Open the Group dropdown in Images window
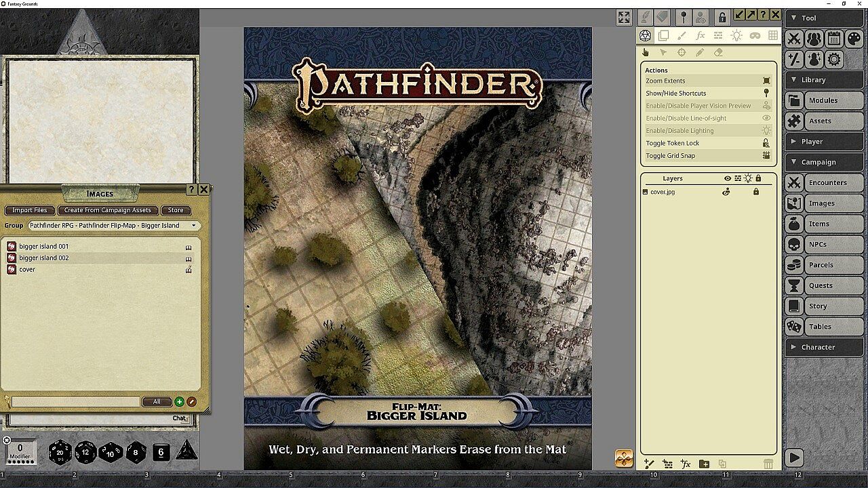868x488 pixels. pos(113,226)
